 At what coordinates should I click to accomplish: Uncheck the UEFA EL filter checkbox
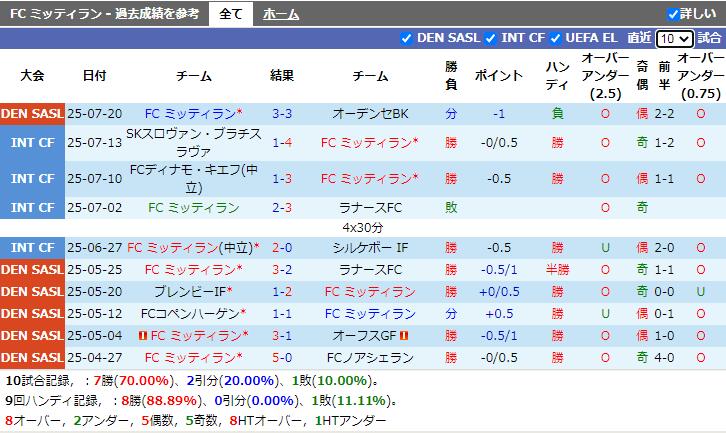click(x=555, y=38)
